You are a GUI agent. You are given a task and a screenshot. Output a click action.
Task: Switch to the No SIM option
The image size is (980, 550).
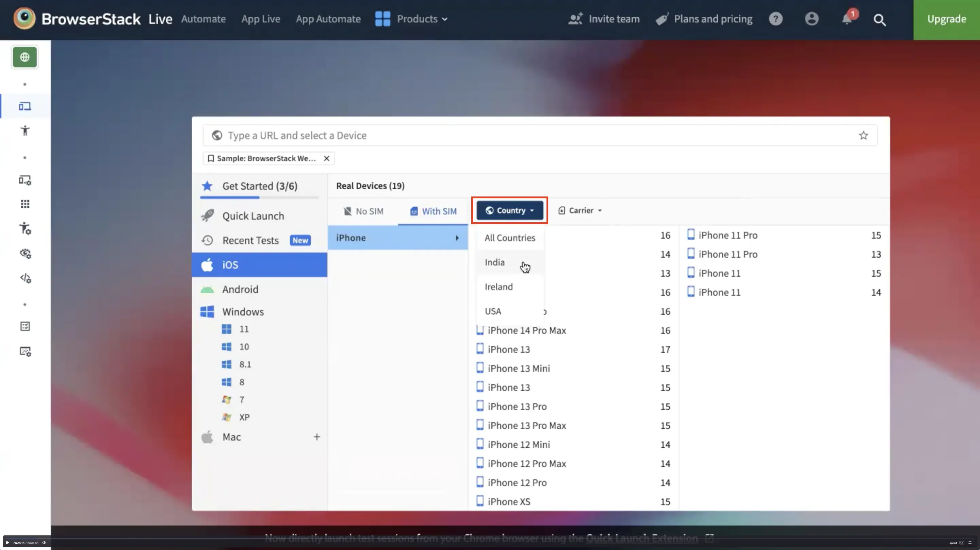tap(363, 211)
